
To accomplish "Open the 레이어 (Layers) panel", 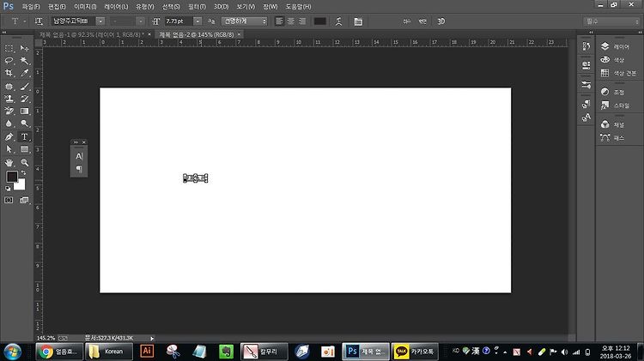I will [x=615, y=47].
